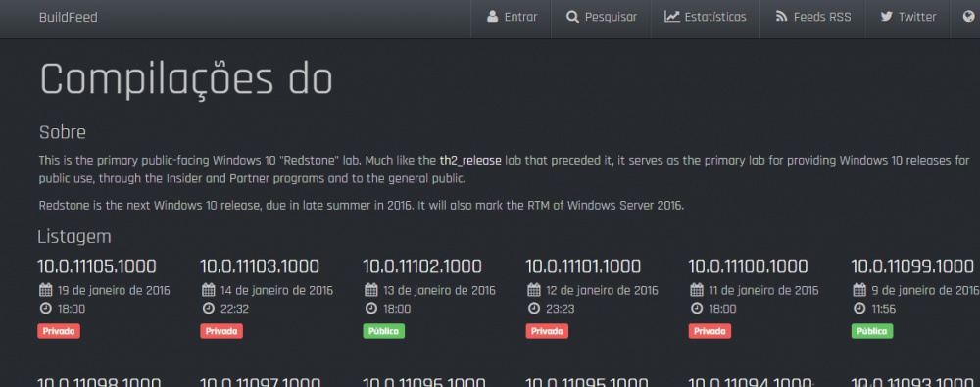Click the user icon beside Entrar

(x=493, y=17)
